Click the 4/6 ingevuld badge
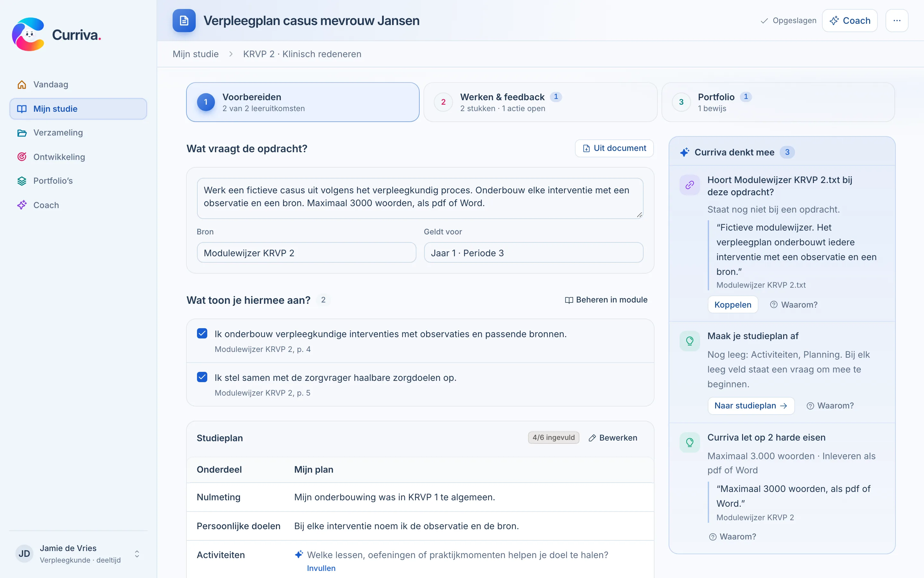Image resolution: width=924 pixels, height=578 pixels. tap(553, 438)
